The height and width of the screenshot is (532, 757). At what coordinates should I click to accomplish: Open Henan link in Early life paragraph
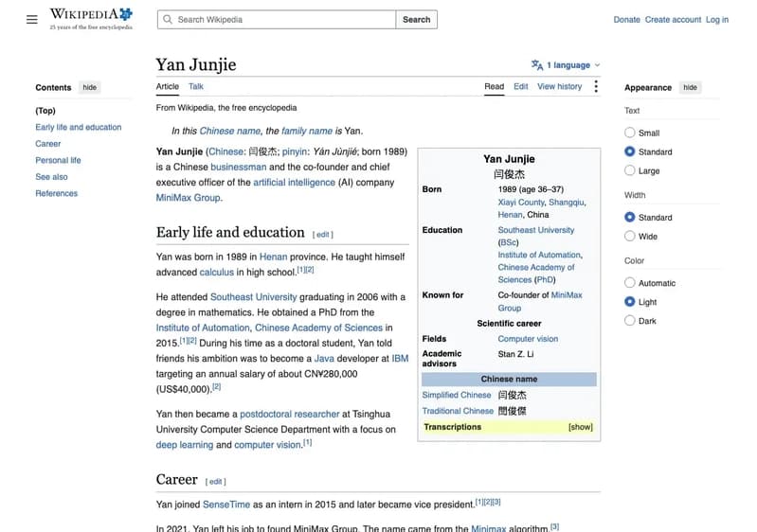coord(273,257)
